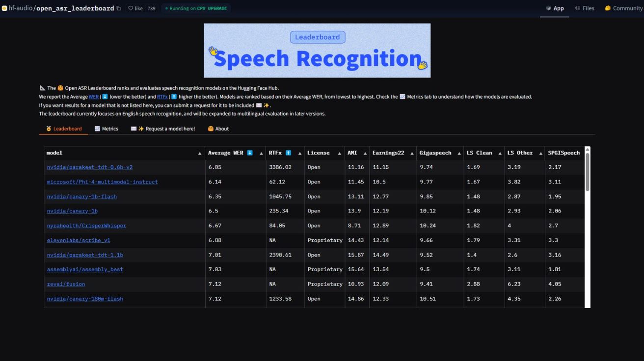This screenshot has height=361, width=644.
Task: Select RTFx value 62.12
Action: [277, 182]
